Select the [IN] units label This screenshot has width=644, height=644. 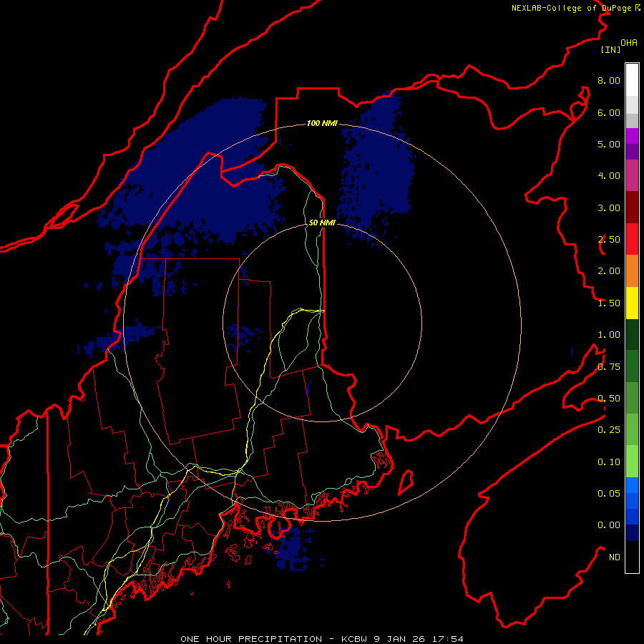pyautogui.click(x=611, y=49)
